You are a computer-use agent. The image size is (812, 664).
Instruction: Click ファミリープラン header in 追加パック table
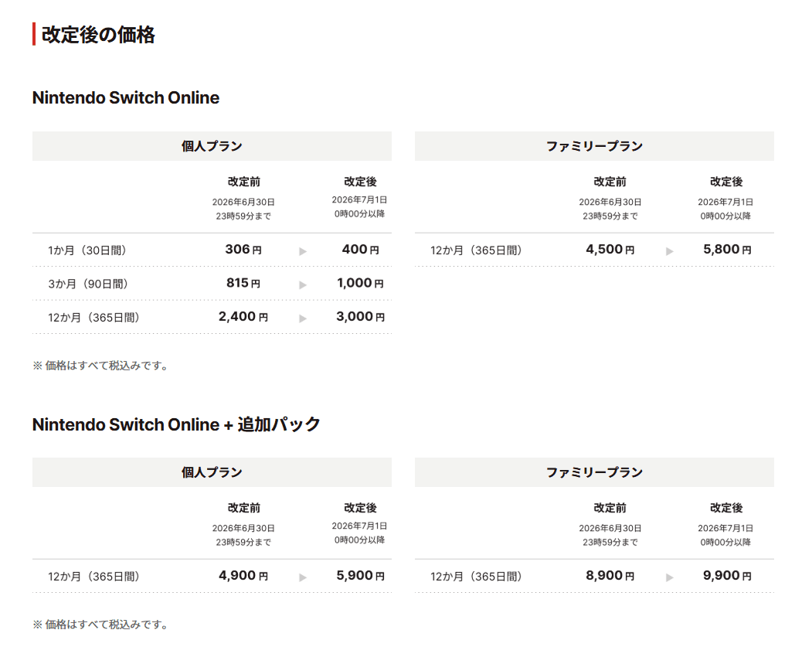point(594,472)
